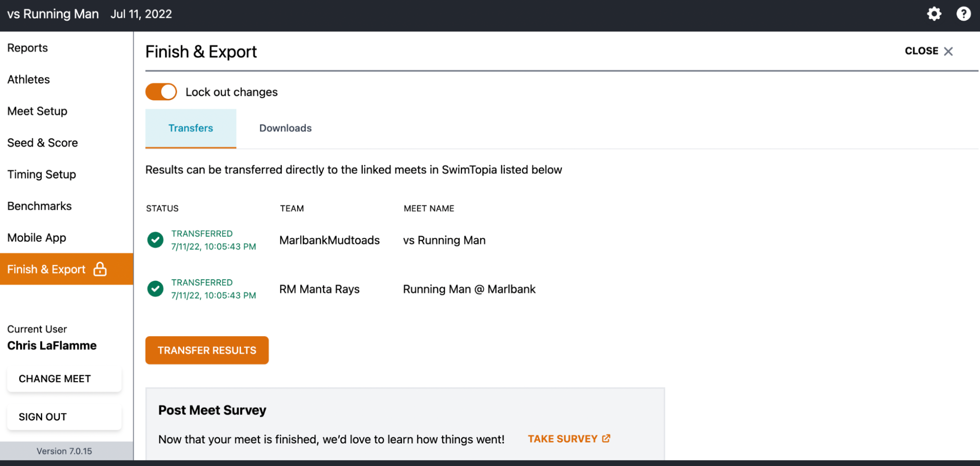Open the Take Survey link

(562, 439)
